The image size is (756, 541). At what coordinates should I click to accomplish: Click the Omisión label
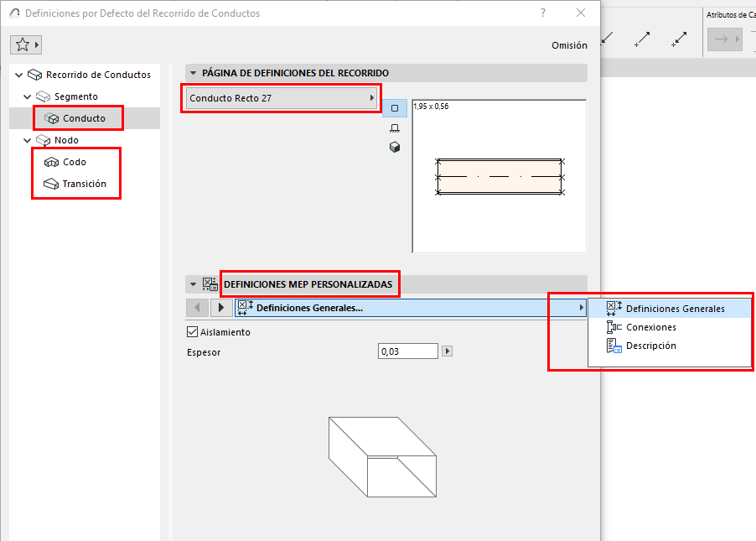pos(569,45)
